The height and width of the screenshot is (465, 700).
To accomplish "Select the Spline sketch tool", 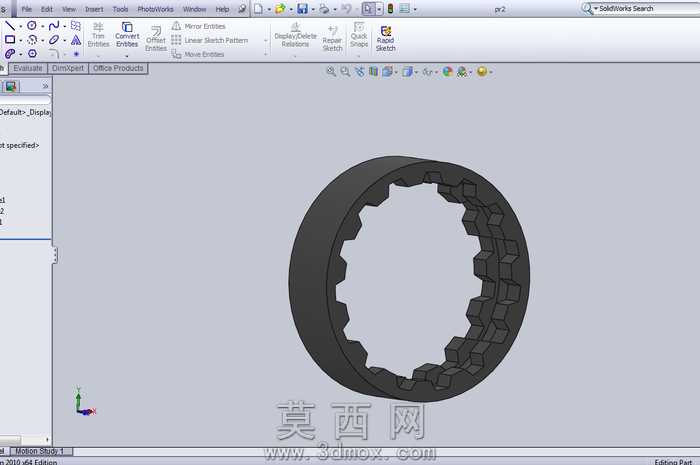I will (x=54, y=26).
